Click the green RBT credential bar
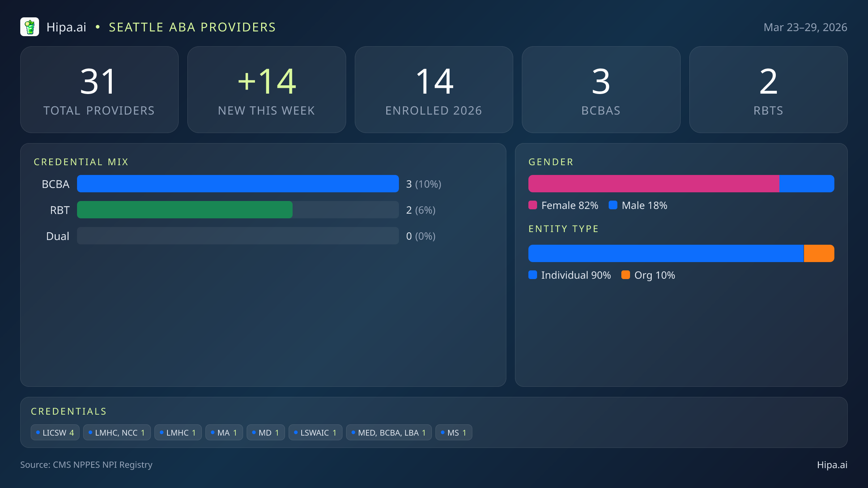The height and width of the screenshot is (488, 868). (185, 210)
